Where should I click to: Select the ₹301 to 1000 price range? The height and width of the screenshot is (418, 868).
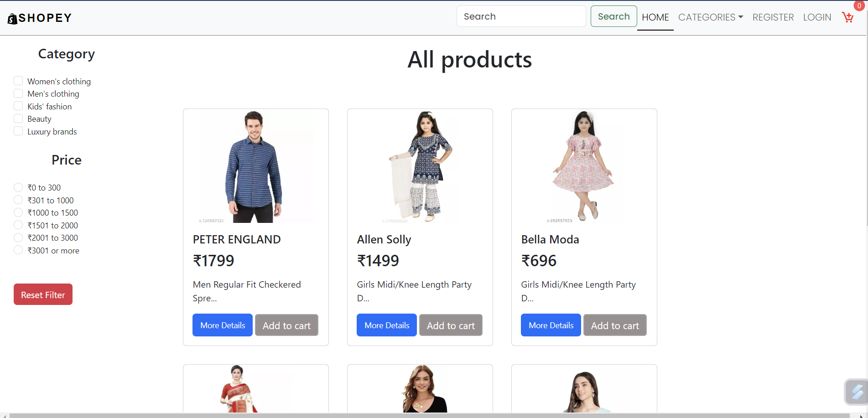click(x=18, y=200)
